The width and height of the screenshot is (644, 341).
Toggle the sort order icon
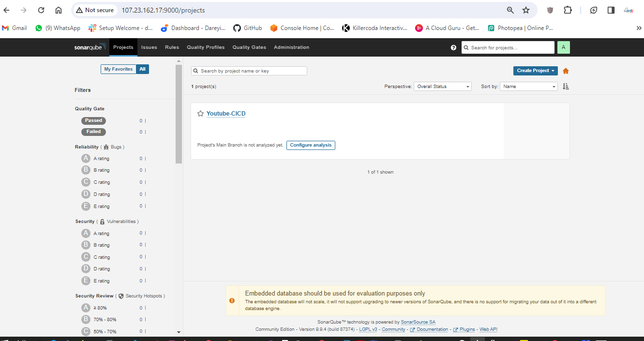(x=566, y=87)
